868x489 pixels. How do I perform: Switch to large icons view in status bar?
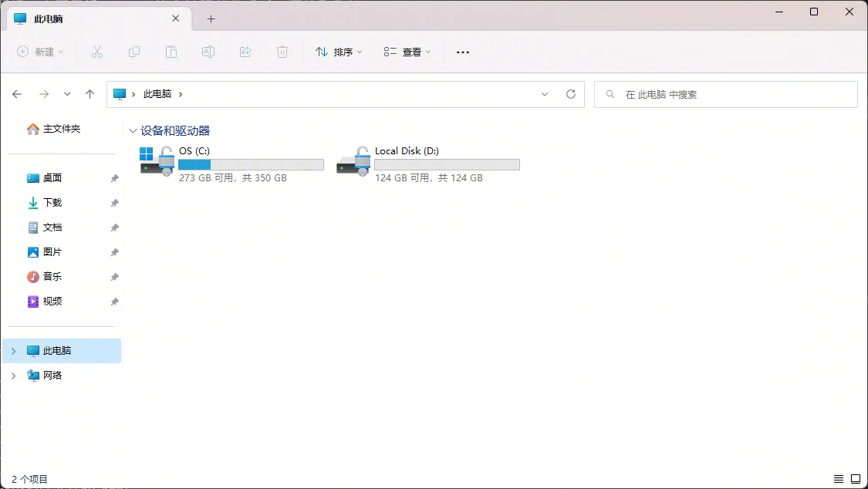point(856,479)
